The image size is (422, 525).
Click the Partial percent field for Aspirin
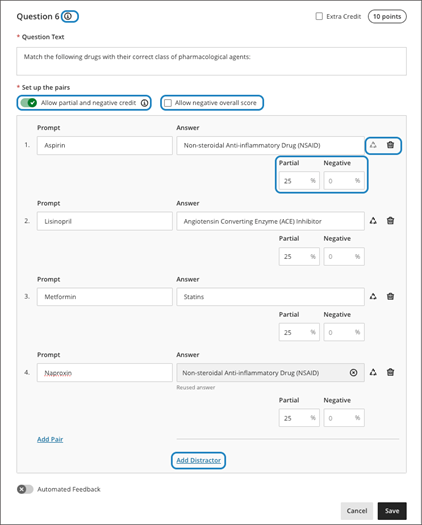coord(299,181)
